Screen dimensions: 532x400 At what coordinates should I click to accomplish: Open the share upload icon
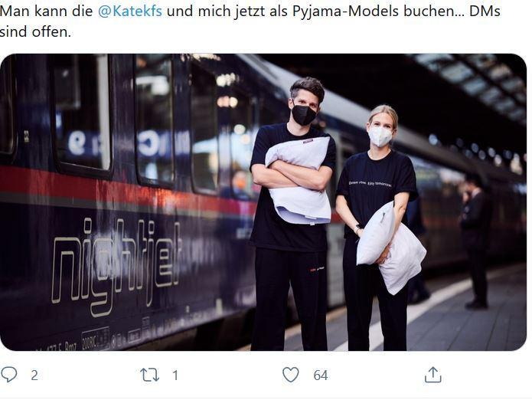(433, 375)
